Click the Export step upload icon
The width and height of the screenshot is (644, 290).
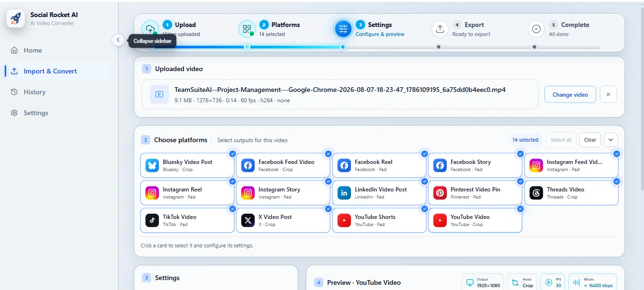pyautogui.click(x=440, y=29)
